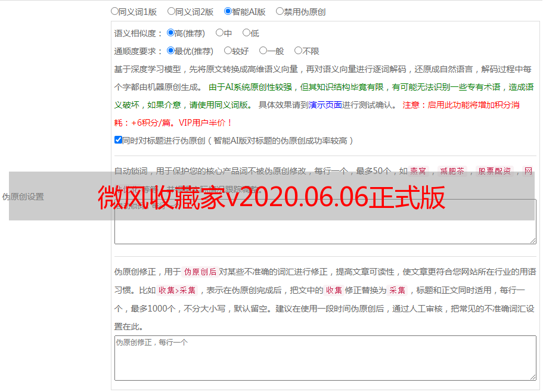Viewport: 543px width, 392px height.
Task: Click the 收集>采集 example tag
Action: [x=177, y=290]
